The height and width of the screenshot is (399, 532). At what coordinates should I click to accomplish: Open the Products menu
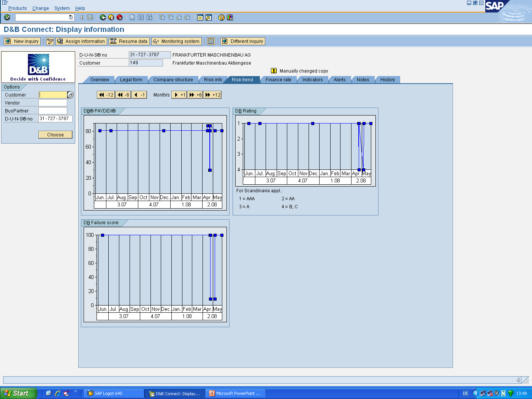[17, 8]
